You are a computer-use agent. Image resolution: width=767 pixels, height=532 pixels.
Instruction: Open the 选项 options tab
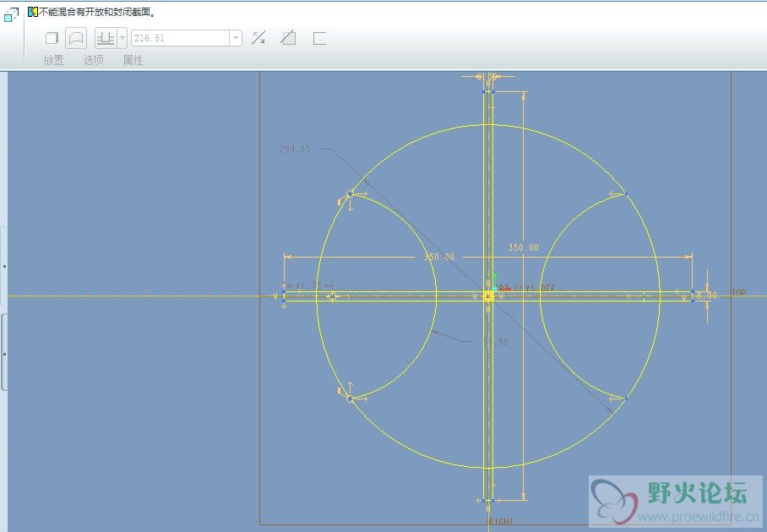click(x=93, y=60)
